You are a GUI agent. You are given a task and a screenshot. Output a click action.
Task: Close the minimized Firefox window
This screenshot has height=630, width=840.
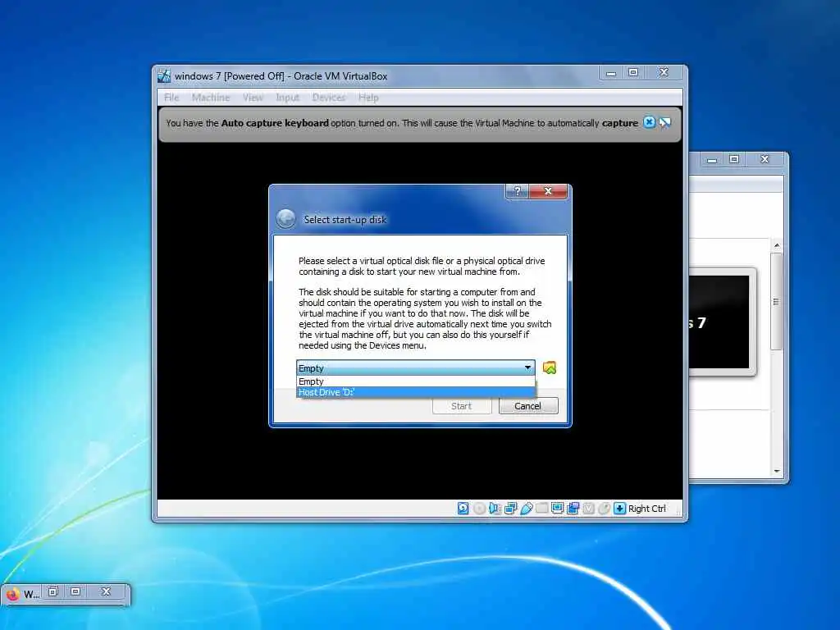click(x=106, y=591)
